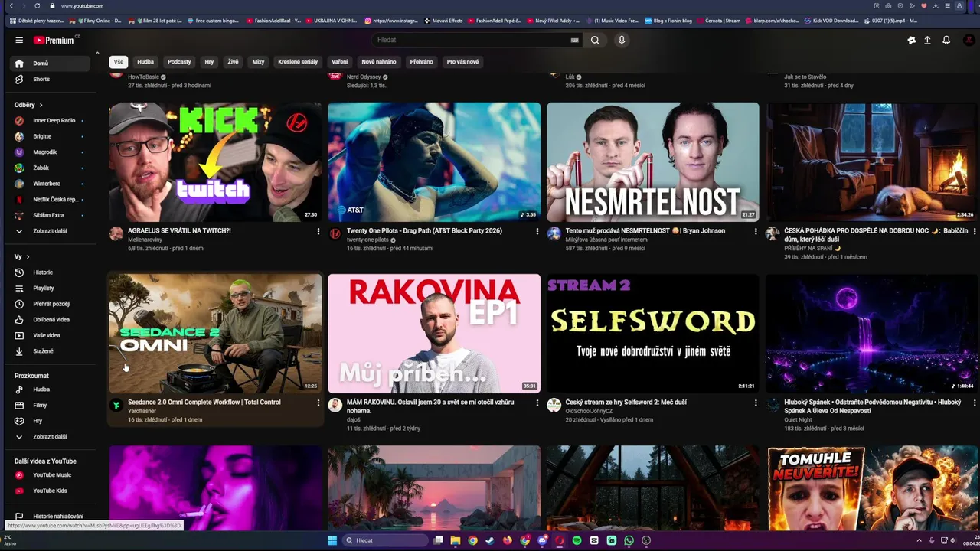Select the Podcasty filter chip
The image size is (980, 551).
tap(179, 62)
